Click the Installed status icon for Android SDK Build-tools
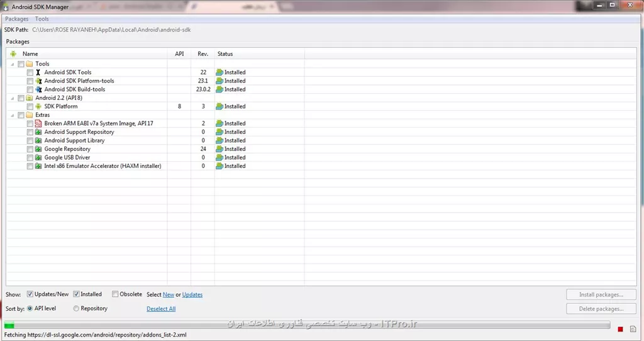Viewport: 644px width, 341px height. click(219, 89)
